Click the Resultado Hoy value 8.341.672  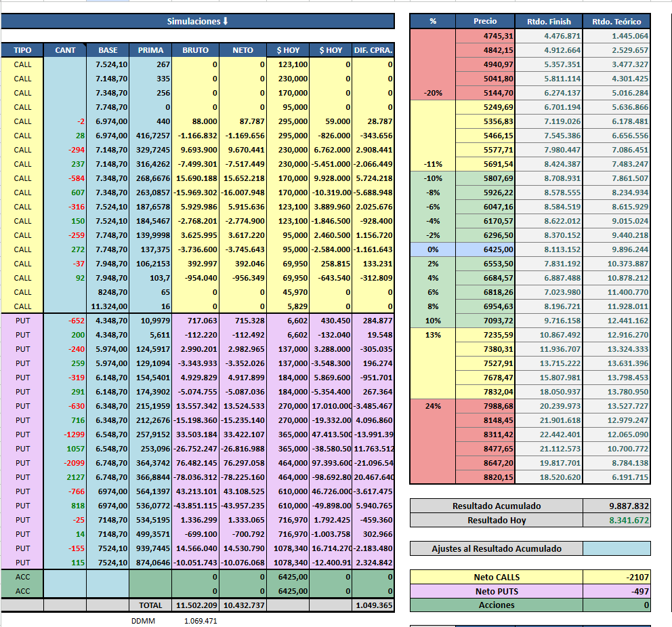616,520
